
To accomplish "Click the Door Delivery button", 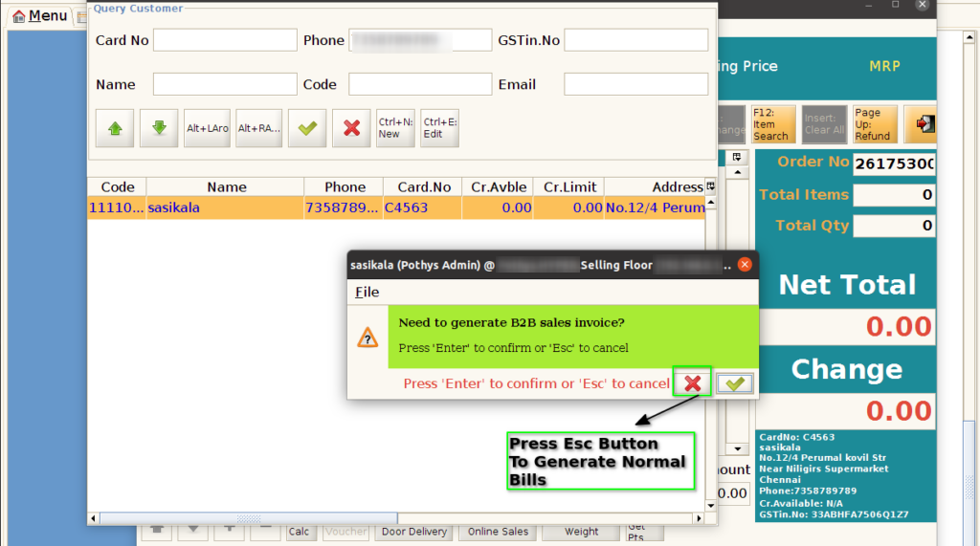I will (414, 532).
